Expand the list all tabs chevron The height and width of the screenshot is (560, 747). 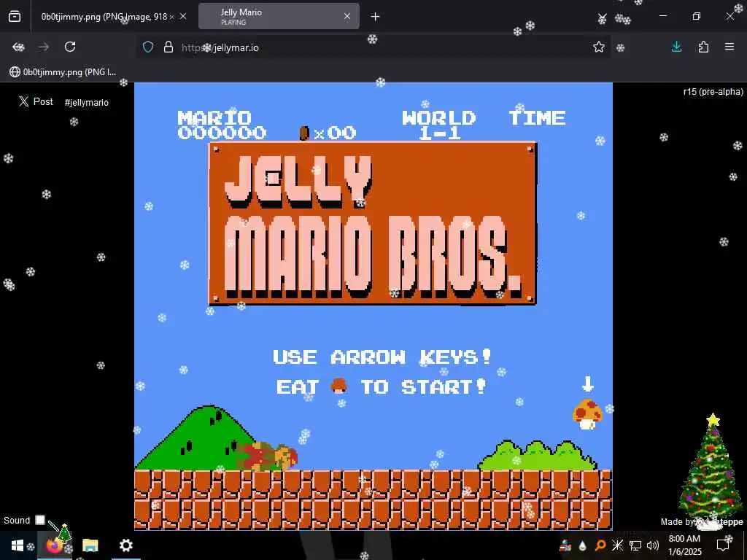click(x=602, y=18)
